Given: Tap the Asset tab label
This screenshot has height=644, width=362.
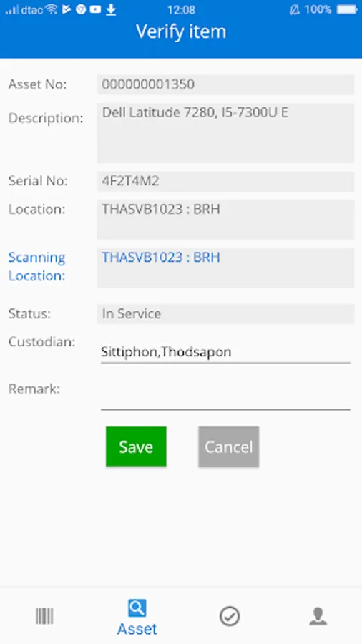Looking at the screenshot, I should coord(137,629).
